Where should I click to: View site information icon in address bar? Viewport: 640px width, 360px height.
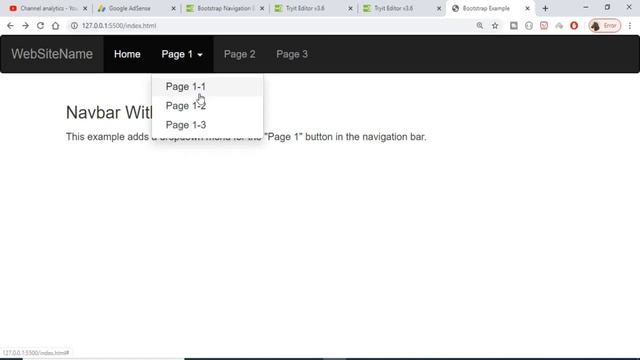74,26
